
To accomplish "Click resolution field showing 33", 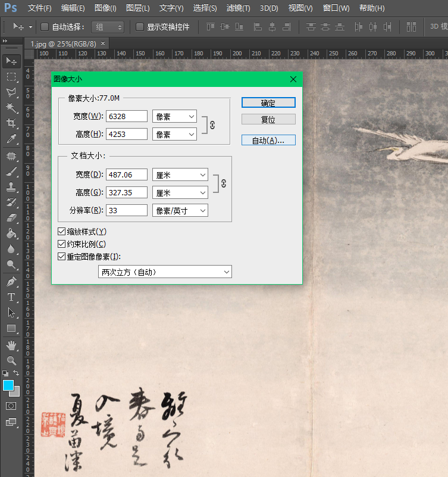I will [127, 211].
